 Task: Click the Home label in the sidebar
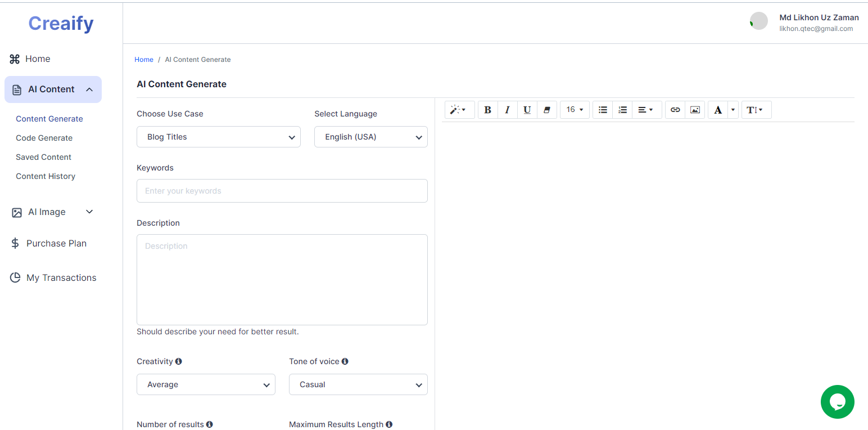[x=38, y=59]
